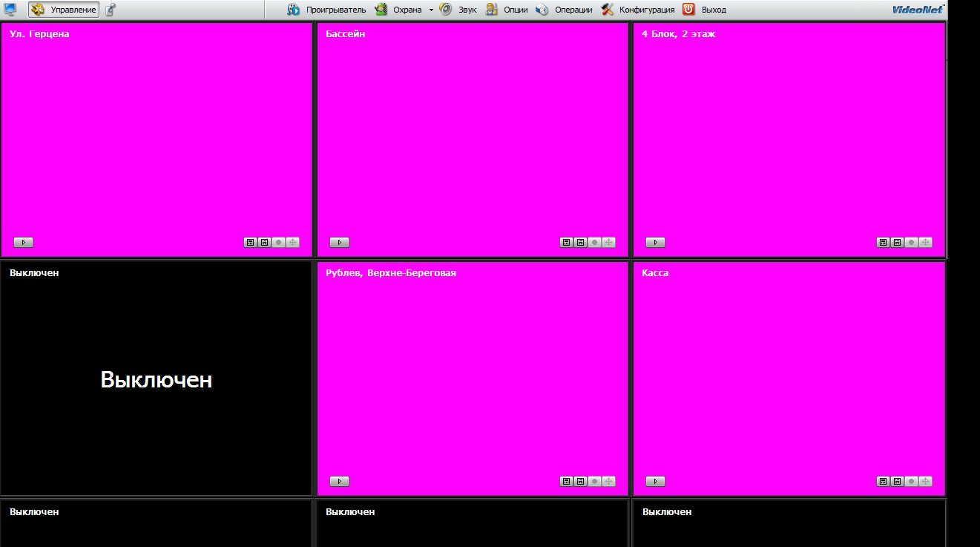Click the window-view icon in 4 Блок, 2 этаж pane
Screen dimensions: 980x547
pyautogui.click(x=883, y=242)
